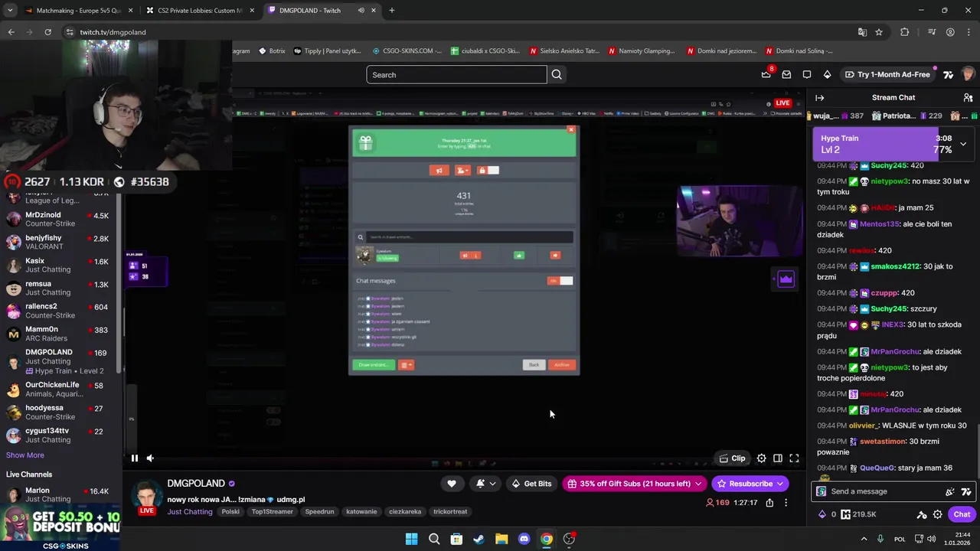This screenshot has width=980, height=551.
Task: Click Bits diamond icon in header
Action: [827, 74]
